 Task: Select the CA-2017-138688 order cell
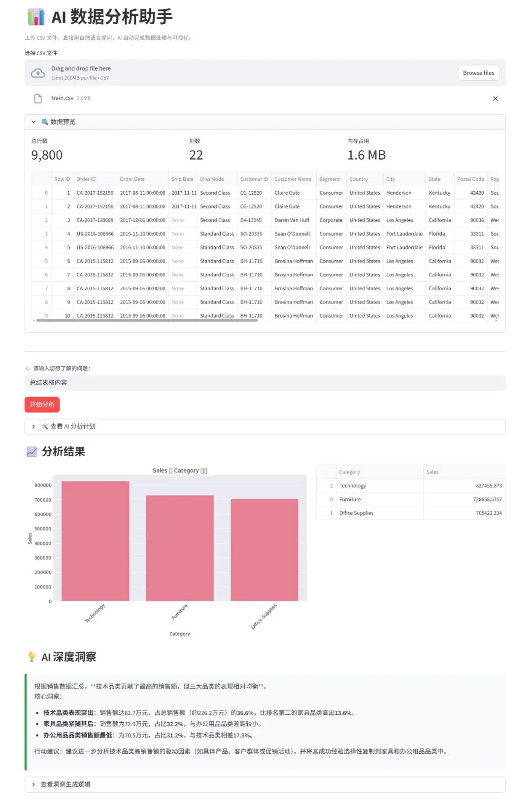point(95,220)
